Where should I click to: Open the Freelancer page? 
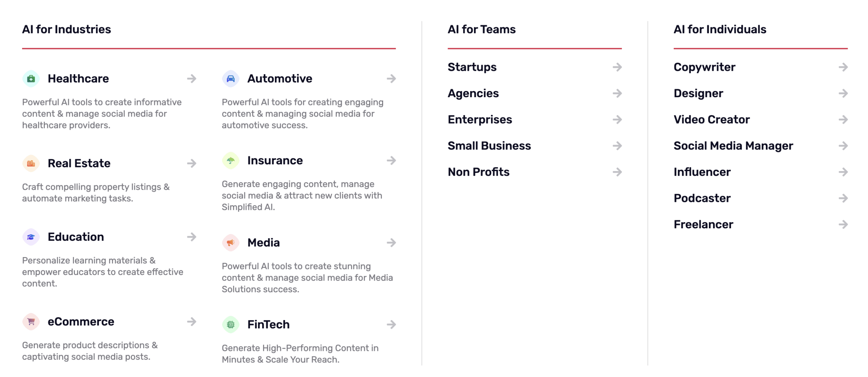703,225
